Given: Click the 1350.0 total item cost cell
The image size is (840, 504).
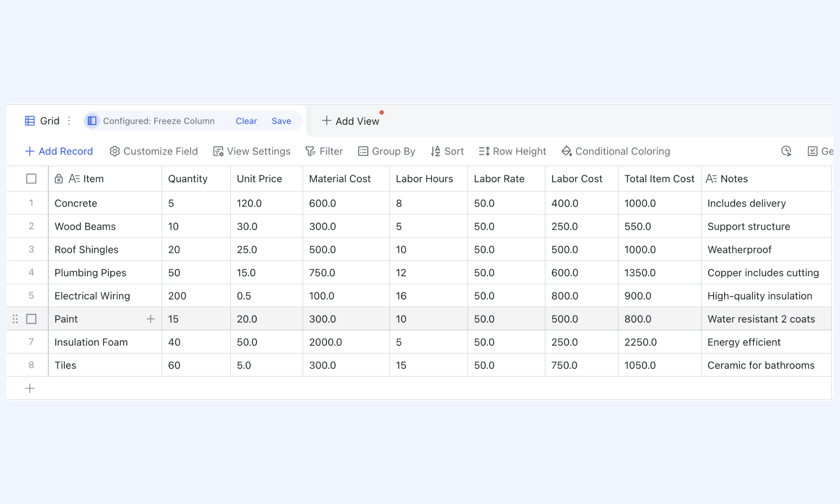Looking at the screenshot, I should (x=660, y=273).
